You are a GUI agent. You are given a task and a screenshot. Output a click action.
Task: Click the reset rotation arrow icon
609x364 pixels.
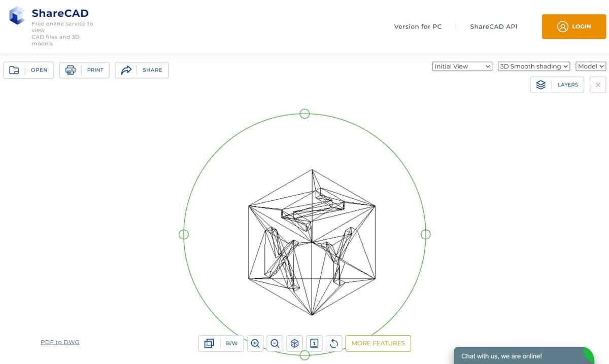[334, 343]
